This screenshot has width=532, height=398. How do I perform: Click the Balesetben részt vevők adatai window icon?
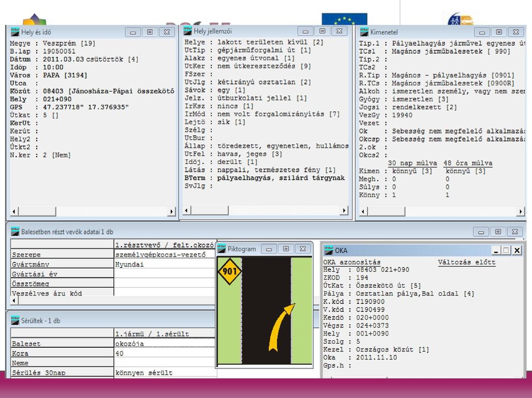point(15,231)
